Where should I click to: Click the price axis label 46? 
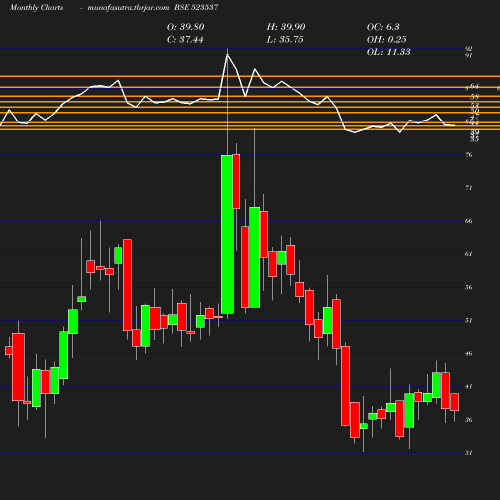469,353
